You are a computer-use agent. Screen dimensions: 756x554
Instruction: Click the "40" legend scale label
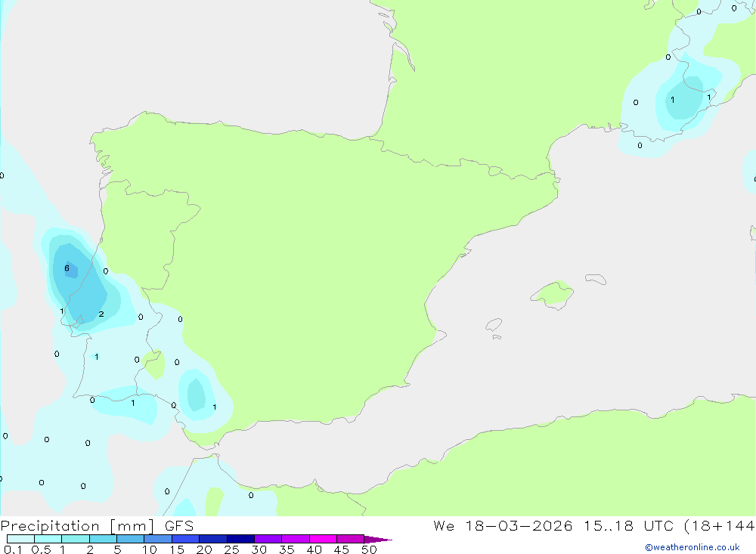314,549
